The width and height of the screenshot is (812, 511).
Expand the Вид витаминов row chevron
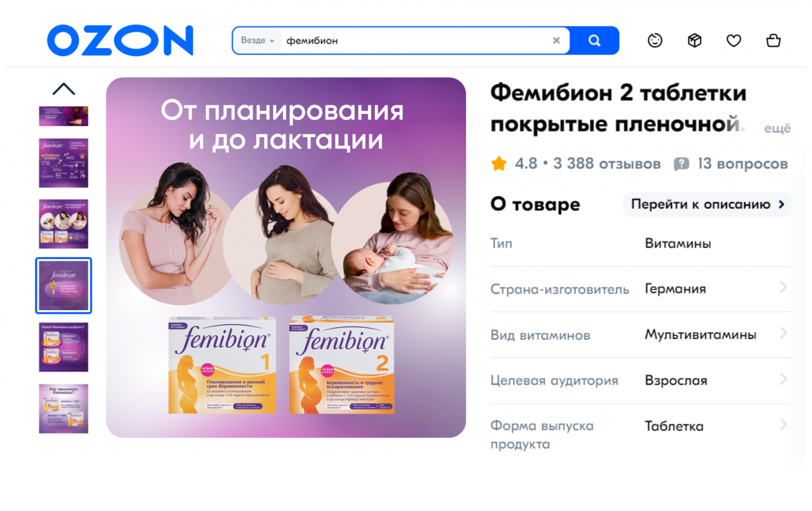click(x=784, y=333)
